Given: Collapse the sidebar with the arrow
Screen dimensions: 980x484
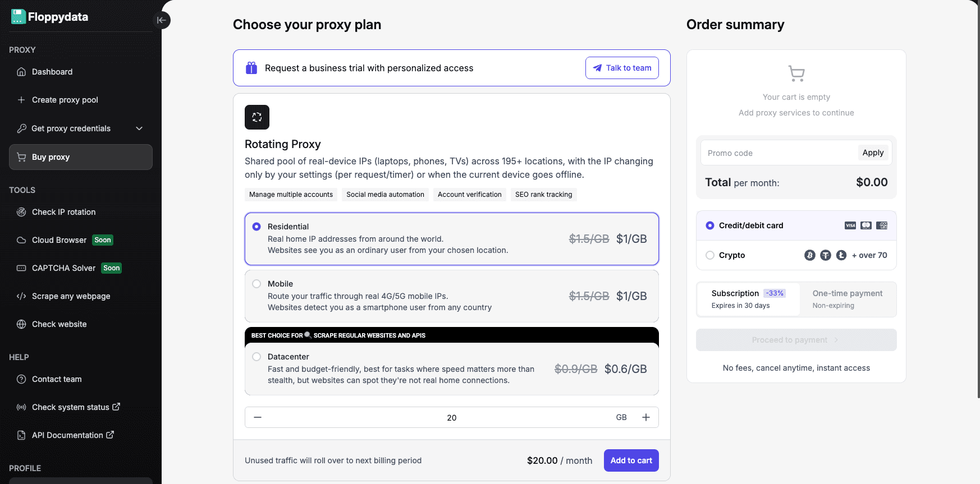Looking at the screenshot, I should 162,20.
